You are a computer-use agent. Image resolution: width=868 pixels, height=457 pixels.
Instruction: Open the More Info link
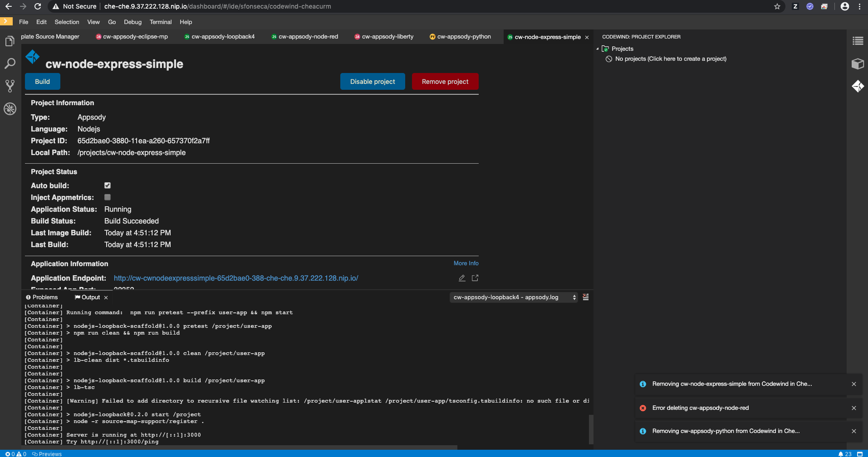coord(466,263)
